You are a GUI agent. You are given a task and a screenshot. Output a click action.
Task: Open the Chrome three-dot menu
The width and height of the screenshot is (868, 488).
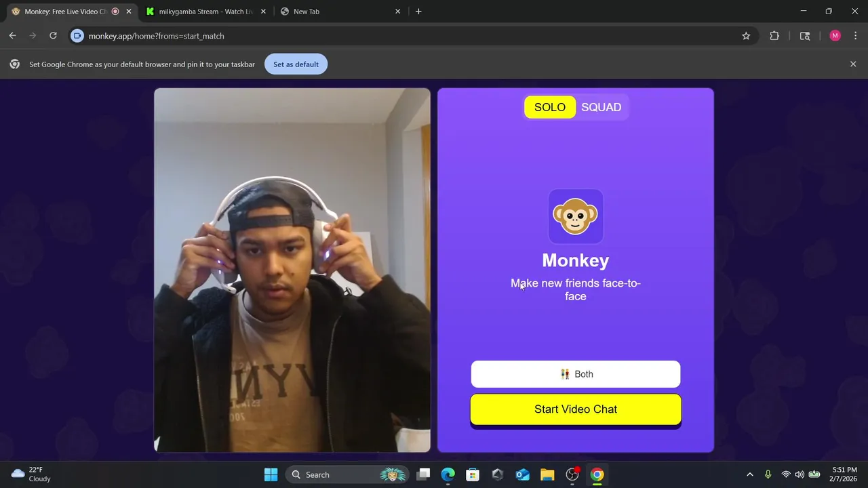tap(856, 36)
